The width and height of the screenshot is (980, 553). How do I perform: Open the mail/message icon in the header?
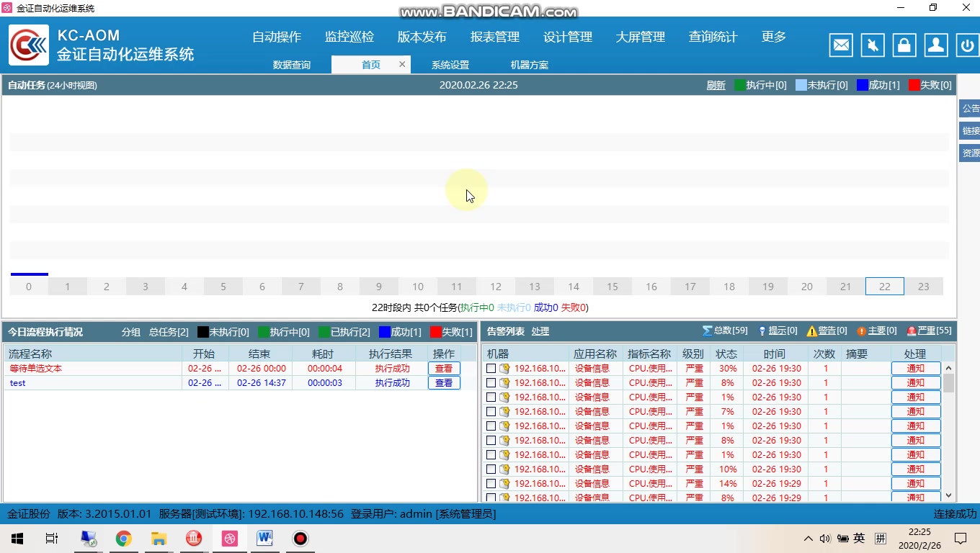(840, 45)
